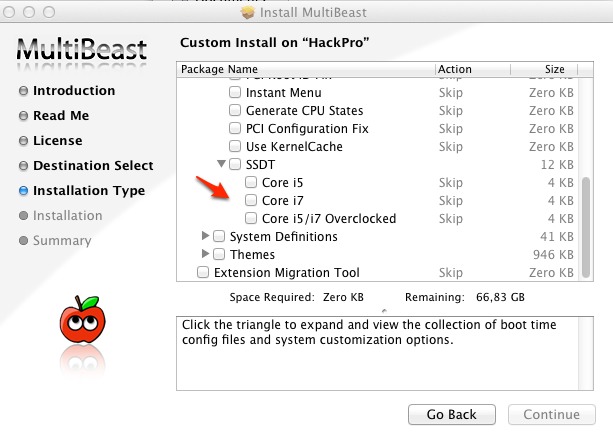
Task: Check the System Definitions checkbox
Action: (219, 236)
